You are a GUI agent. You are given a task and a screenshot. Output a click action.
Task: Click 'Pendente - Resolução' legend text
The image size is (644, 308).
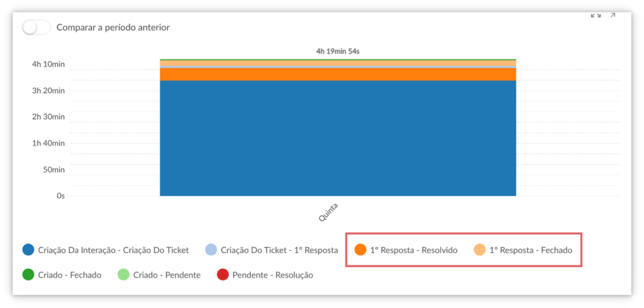[272, 275]
